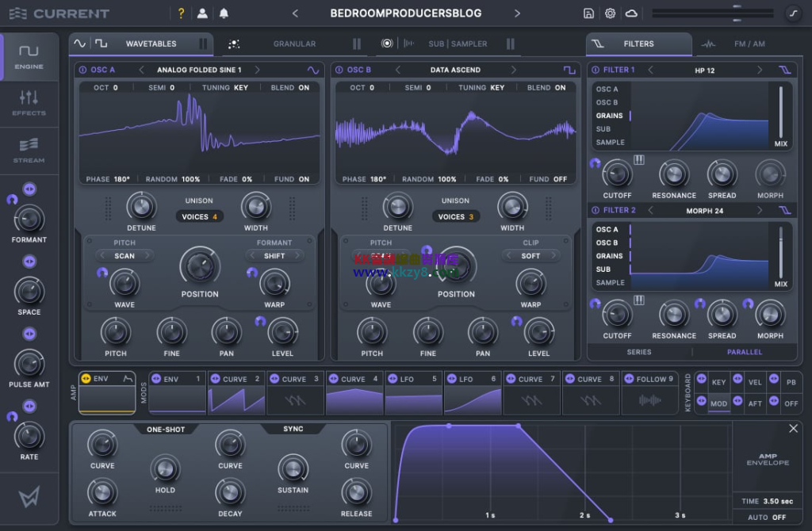Toggle FUND OFF on OSC B
This screenshot has height=531, width=812.
pos(549,179)
